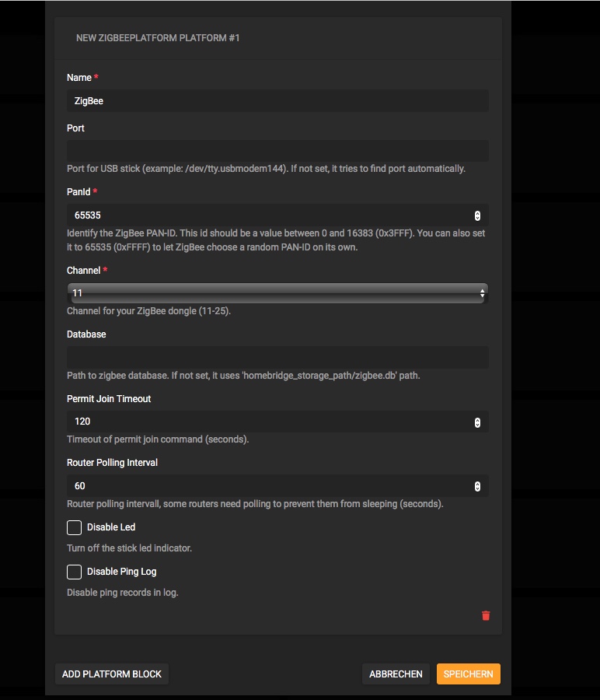
Task: Click the New ZigbeePlatform Platform #1 header
Action: 158,37
